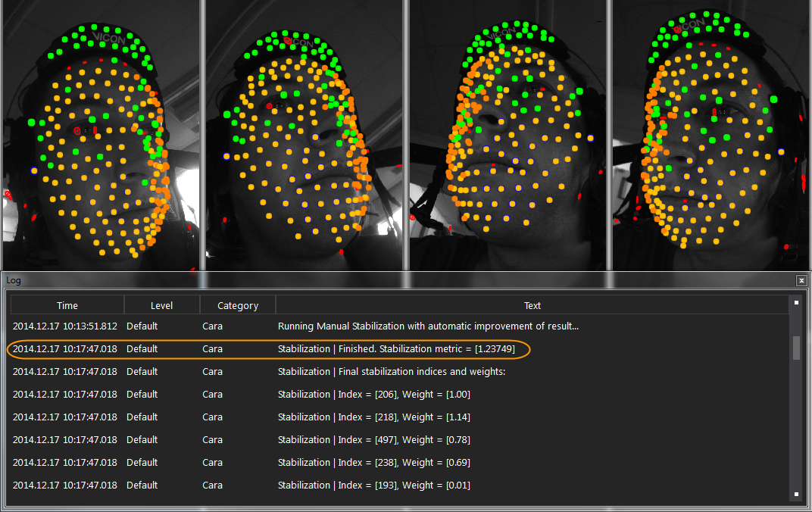The width and height of the screenshot is (812, 512).
Task: Select the log row for Index 218
Action: click(374, 417)
